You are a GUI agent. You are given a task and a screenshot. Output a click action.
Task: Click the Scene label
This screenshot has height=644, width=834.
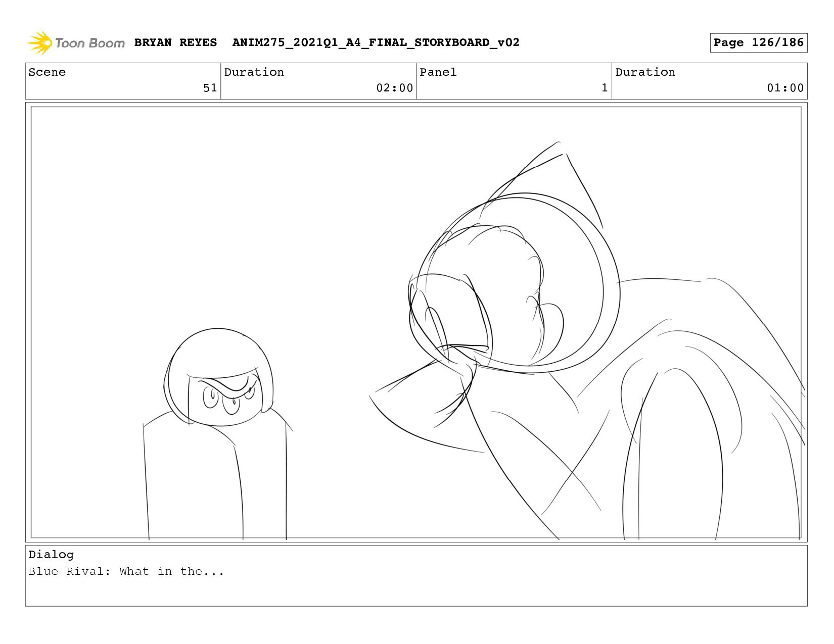[47, 72]
